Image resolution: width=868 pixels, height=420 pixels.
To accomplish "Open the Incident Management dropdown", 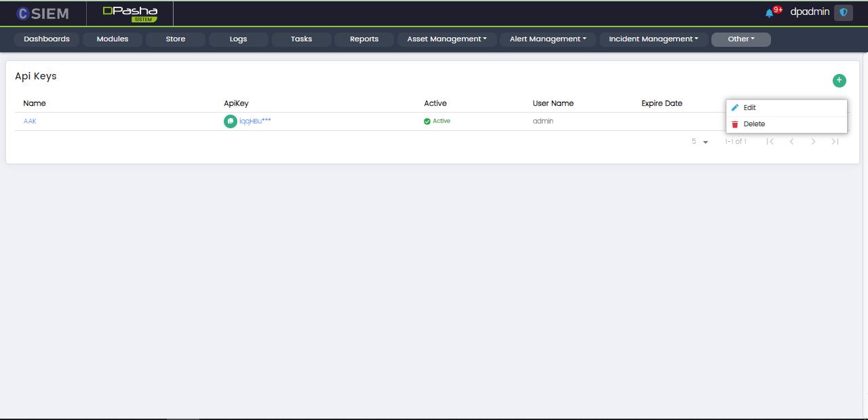I will tap(653, 39).
